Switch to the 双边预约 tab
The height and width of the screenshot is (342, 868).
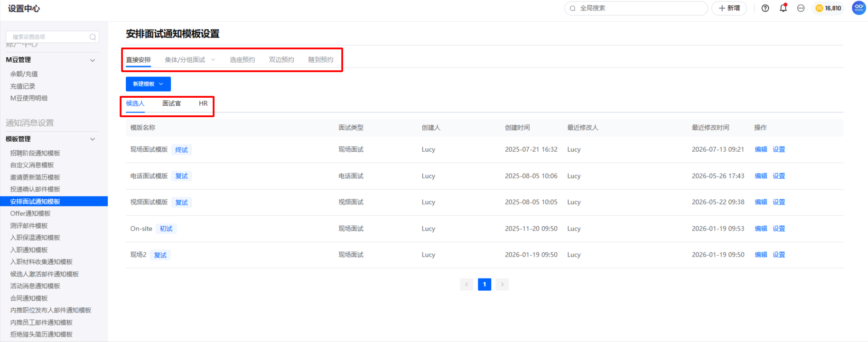coord(281,60)
